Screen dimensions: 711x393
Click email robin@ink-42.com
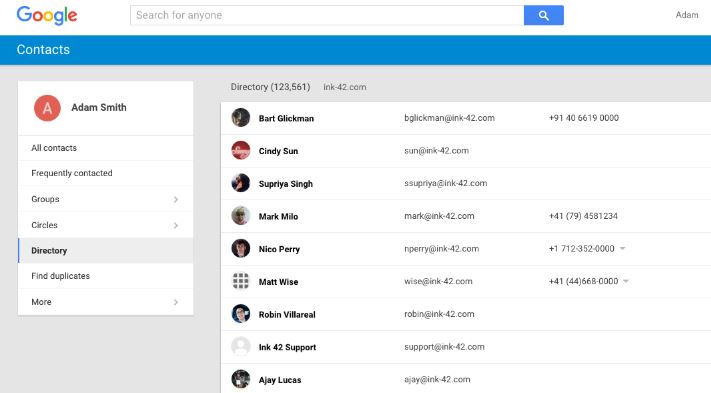point(439,314)
